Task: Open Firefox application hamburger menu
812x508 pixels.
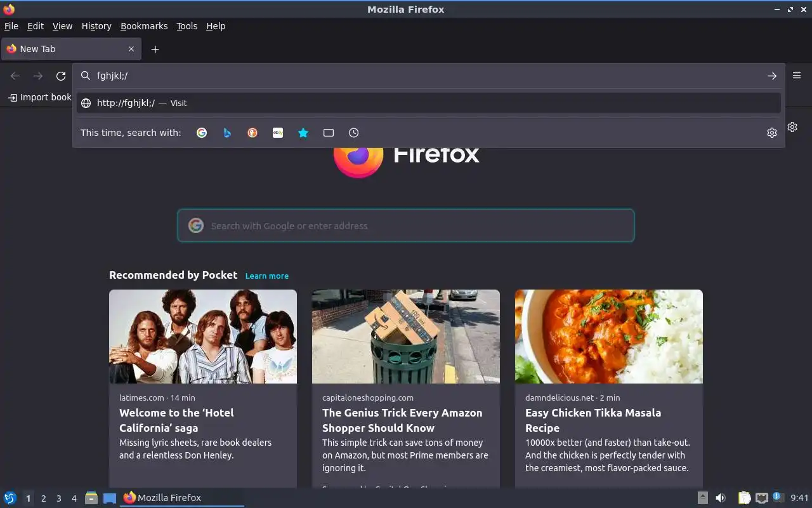Action: point(797,76)
